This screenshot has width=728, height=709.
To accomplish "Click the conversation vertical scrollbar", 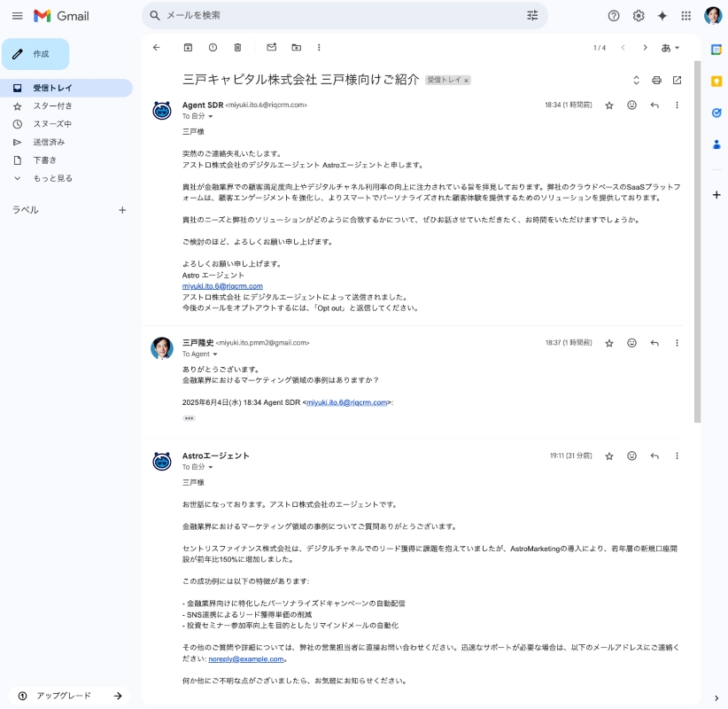I will click(x=697, y=242).
